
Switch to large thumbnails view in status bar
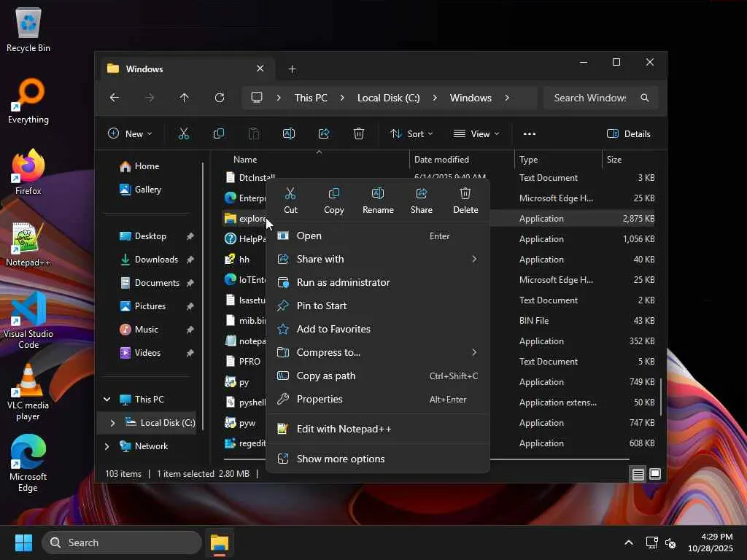point(655,474)
